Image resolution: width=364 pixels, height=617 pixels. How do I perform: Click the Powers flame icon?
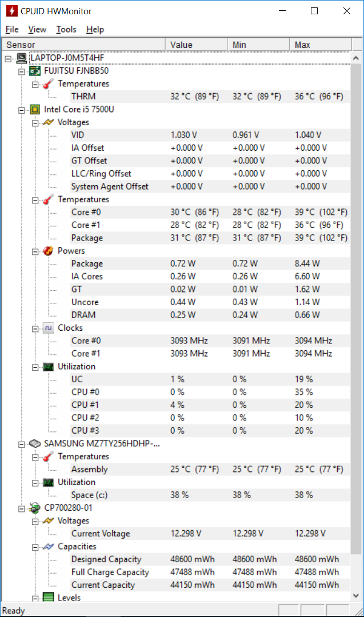point(49,251)
